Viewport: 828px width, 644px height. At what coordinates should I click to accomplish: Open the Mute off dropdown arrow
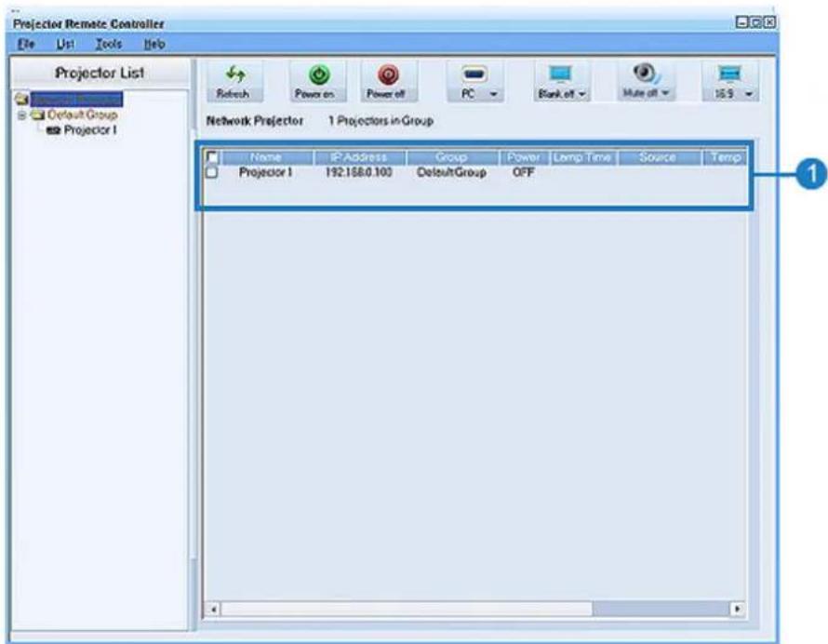pos(665,93)
